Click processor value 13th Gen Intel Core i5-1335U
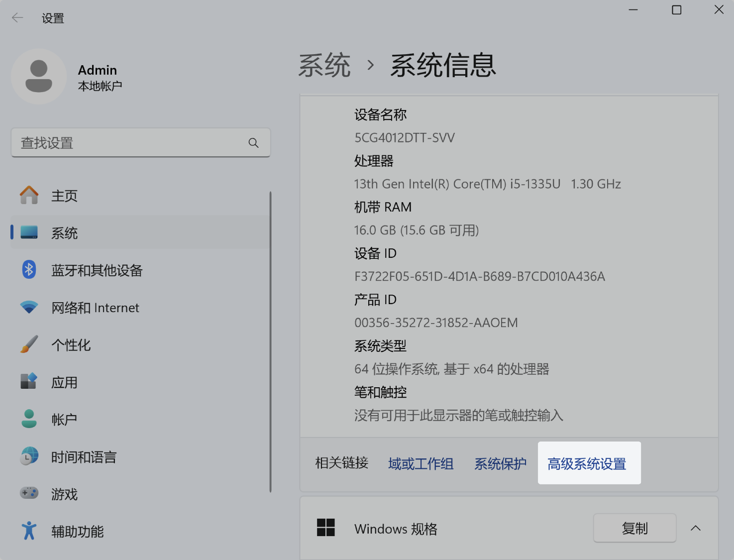The width and height of the screenshot is (734, 560). [x=487, y=184]
